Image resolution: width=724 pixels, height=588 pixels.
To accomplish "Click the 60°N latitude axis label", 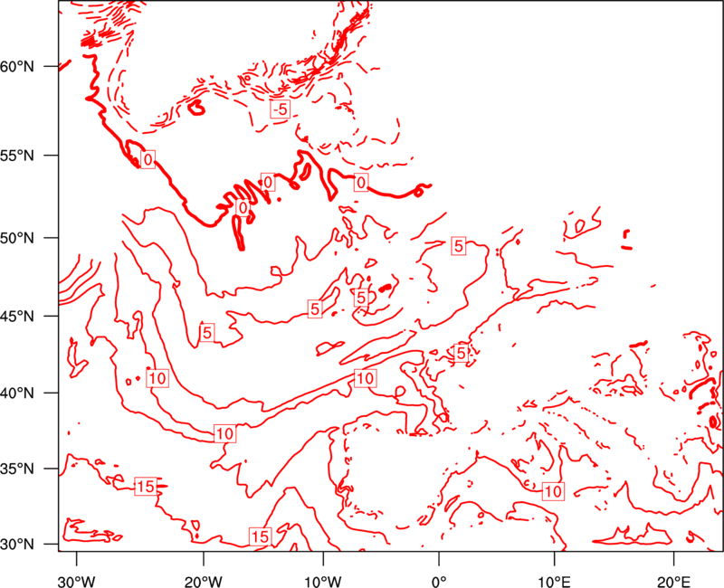I will click(17, 67).
